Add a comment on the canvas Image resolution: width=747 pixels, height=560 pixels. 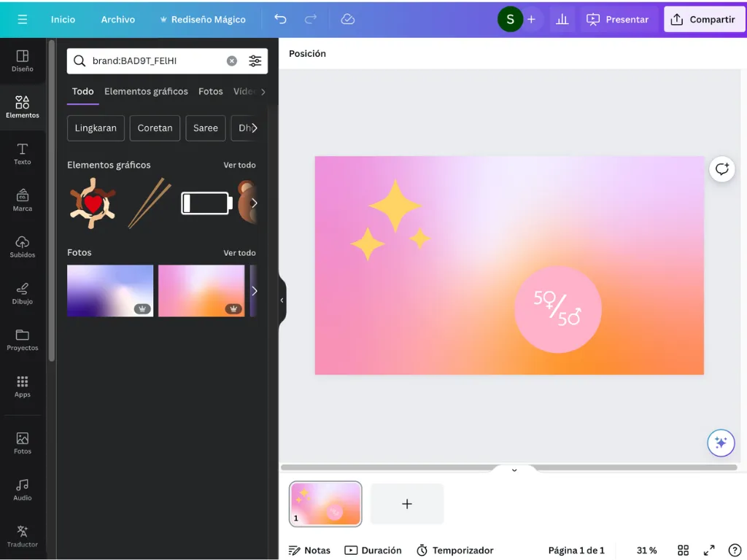click(x=721, y=169)
